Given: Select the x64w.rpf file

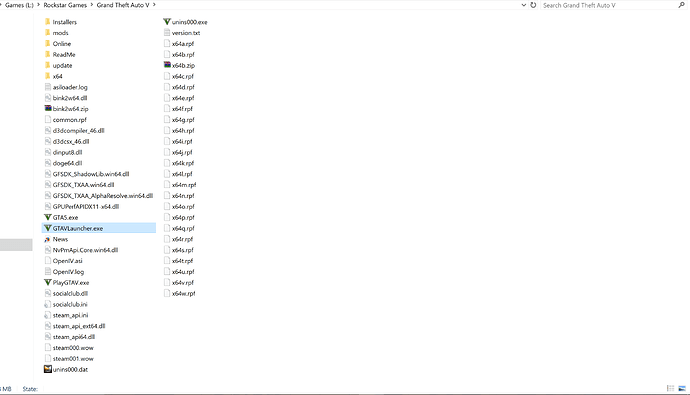Looking at the screenshot, I should point(184,293).
